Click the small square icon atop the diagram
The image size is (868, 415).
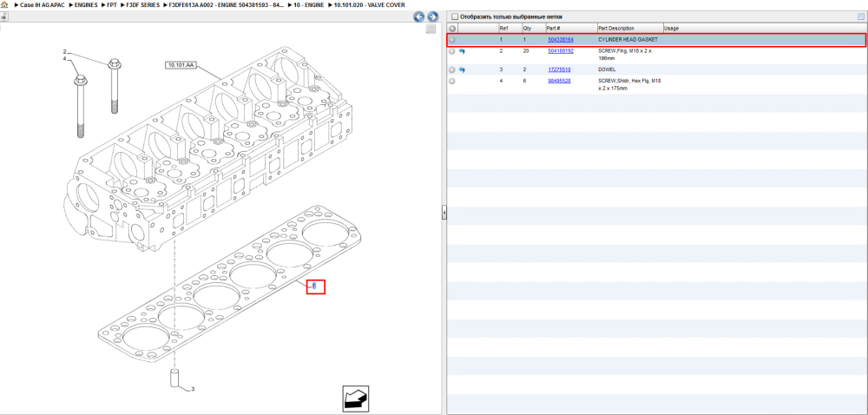pos(431,30)
